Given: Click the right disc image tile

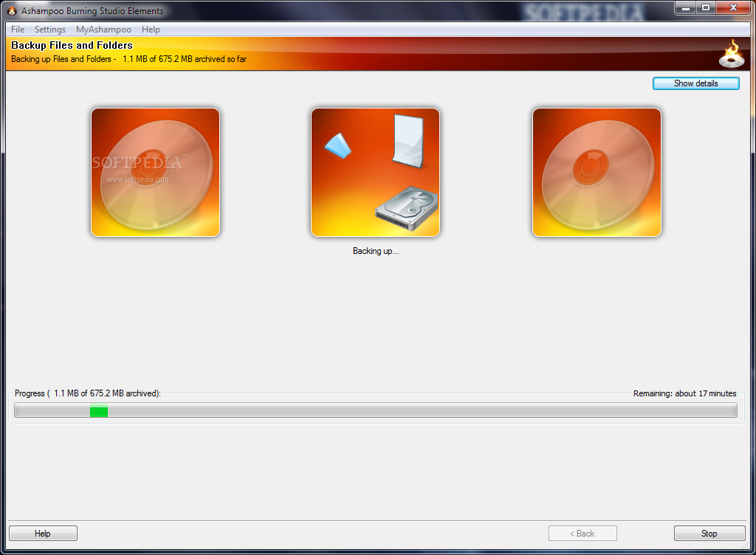Looking at the screenshot, I should coord(597,172).
